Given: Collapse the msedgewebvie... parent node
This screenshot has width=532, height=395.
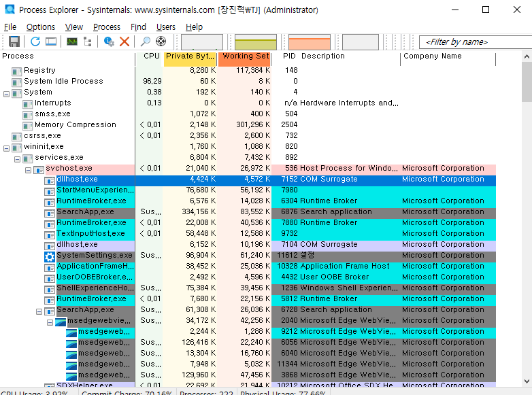Looking at the screenshot, I should point(50,322).
